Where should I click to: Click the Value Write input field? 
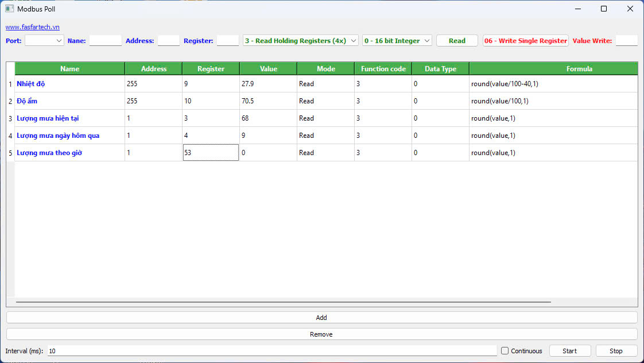pos(626,41)
